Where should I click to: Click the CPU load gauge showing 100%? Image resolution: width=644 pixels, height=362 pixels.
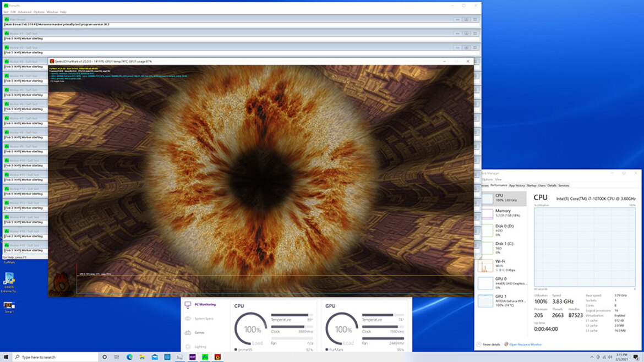(250, 329)
